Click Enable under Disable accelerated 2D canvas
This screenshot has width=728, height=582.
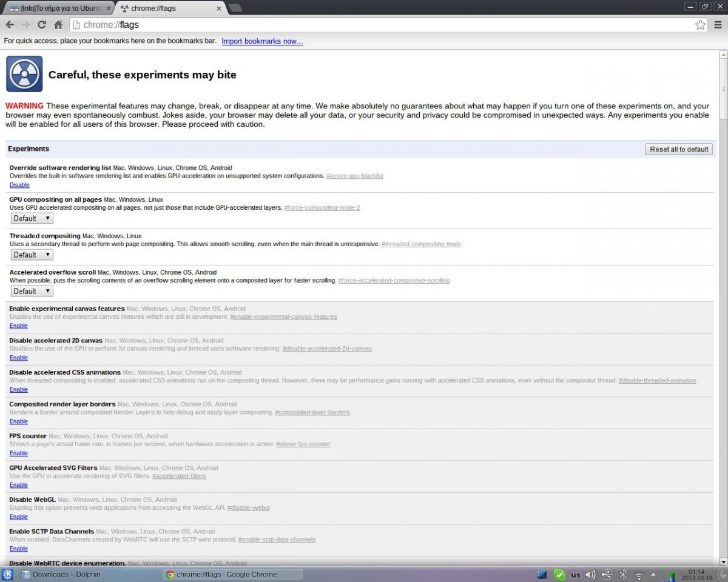(x=19, y=358)
